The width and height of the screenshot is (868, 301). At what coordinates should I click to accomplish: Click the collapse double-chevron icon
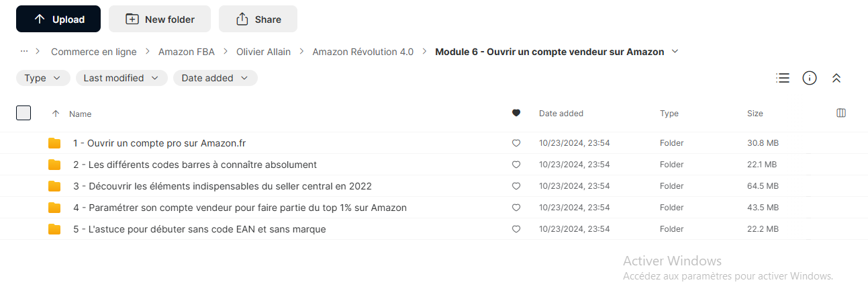tap(836, 78)
